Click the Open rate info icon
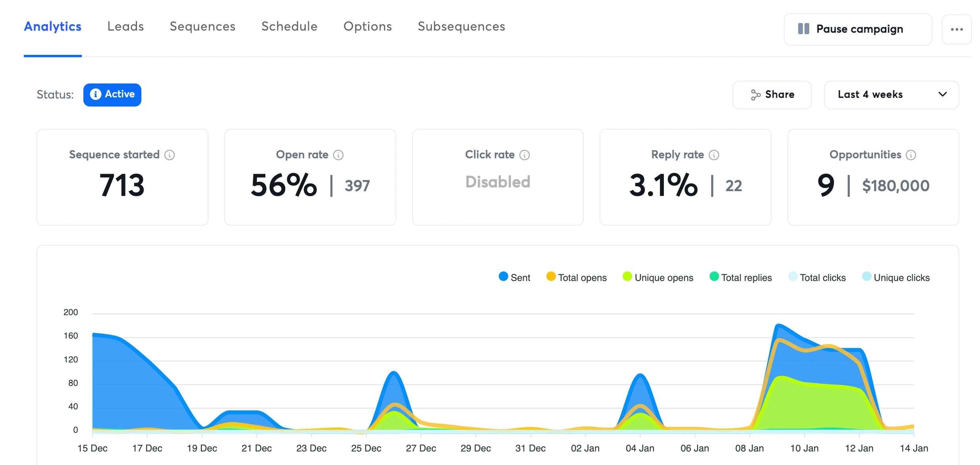 click(x=338, y=155)
